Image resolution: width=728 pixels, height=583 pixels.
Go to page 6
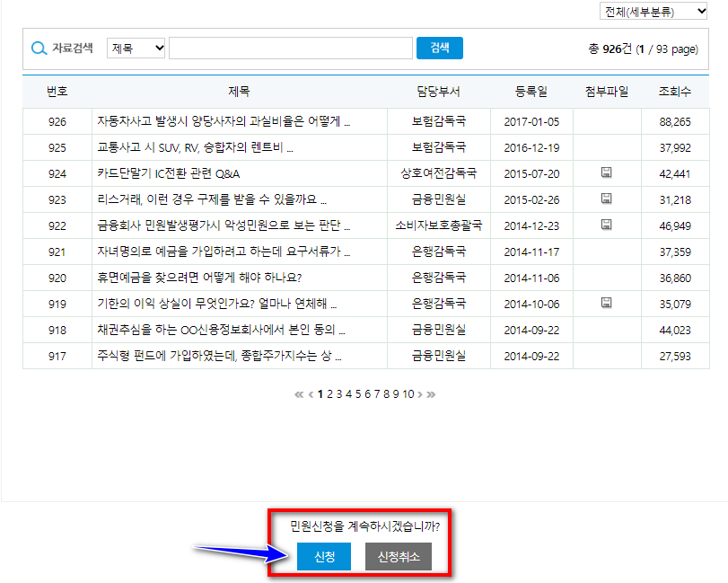click(367, 394)
